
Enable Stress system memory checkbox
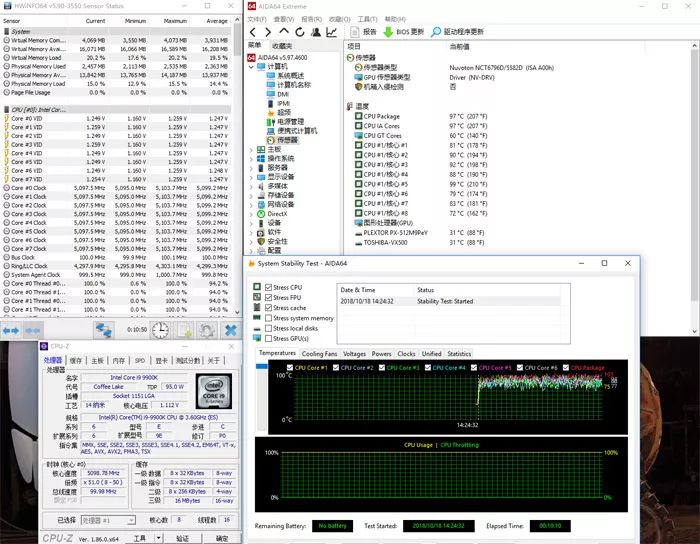coord(268,318)
